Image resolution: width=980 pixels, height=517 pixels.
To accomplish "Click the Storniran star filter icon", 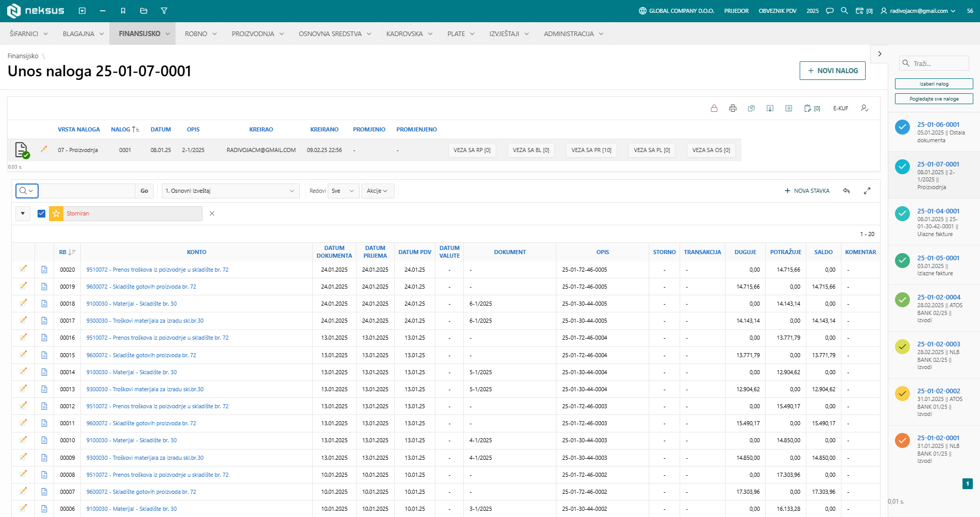I will click(x=56, y=213).
